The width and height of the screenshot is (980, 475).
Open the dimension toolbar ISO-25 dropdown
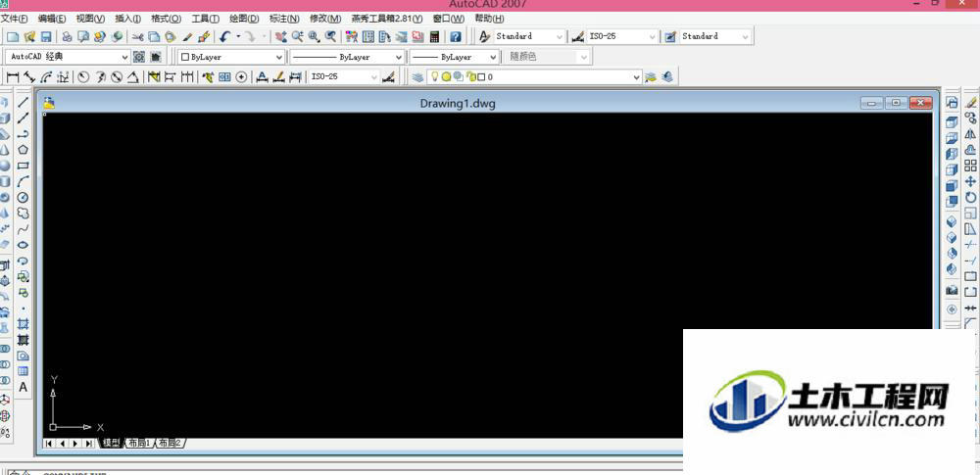click(x=344, y=76)
